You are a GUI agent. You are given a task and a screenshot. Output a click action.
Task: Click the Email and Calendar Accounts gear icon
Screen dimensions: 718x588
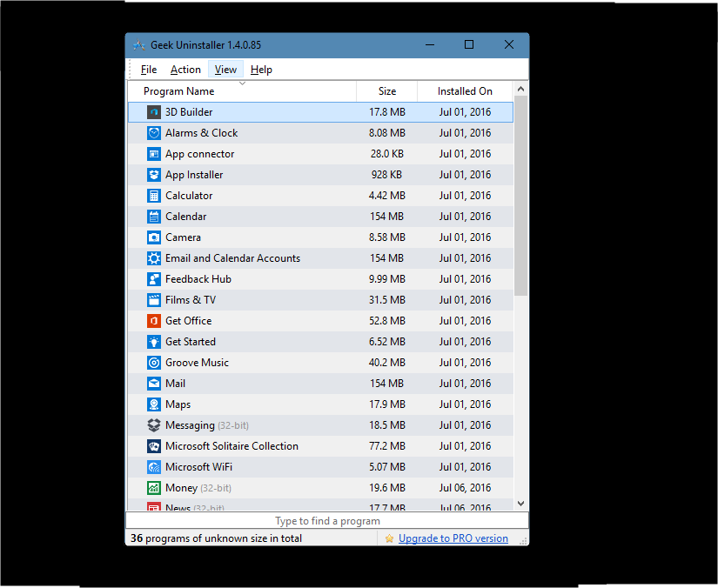click(x=154, y=258)
